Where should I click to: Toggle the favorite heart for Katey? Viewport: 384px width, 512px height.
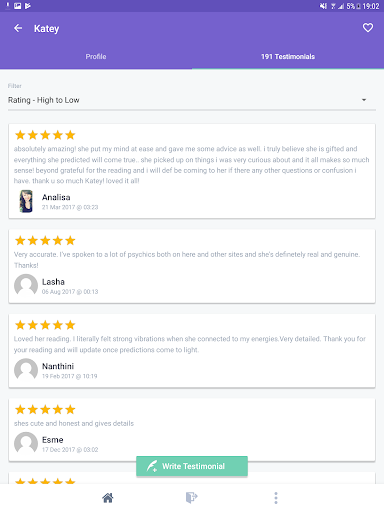coord(368,28)
